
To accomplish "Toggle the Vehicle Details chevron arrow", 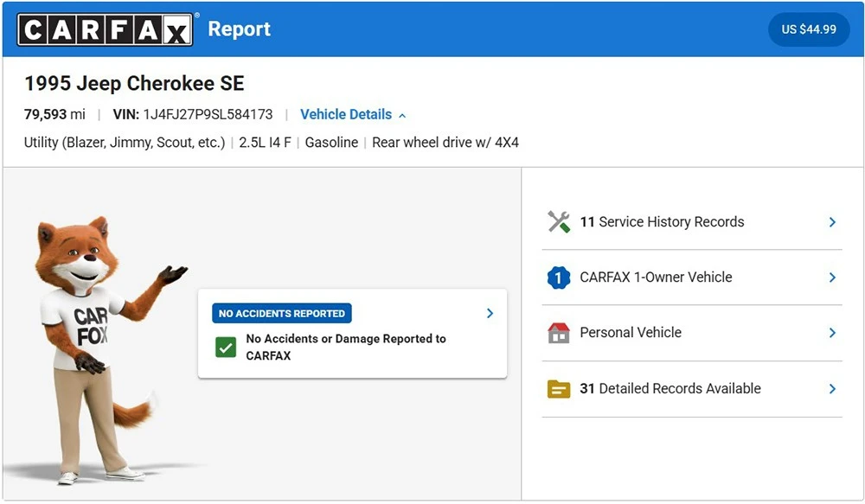I will click(402, 115).
